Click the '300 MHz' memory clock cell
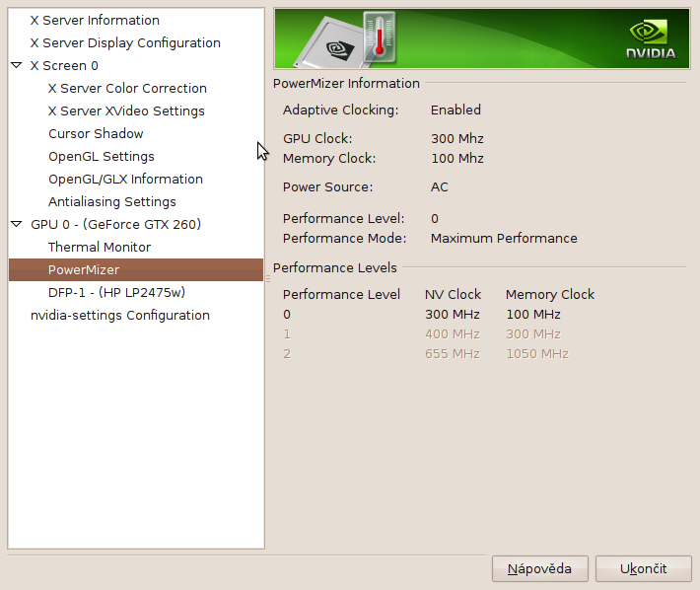This screenshot has height=590, width=700. pyautogui.click(x=533, y=334)
